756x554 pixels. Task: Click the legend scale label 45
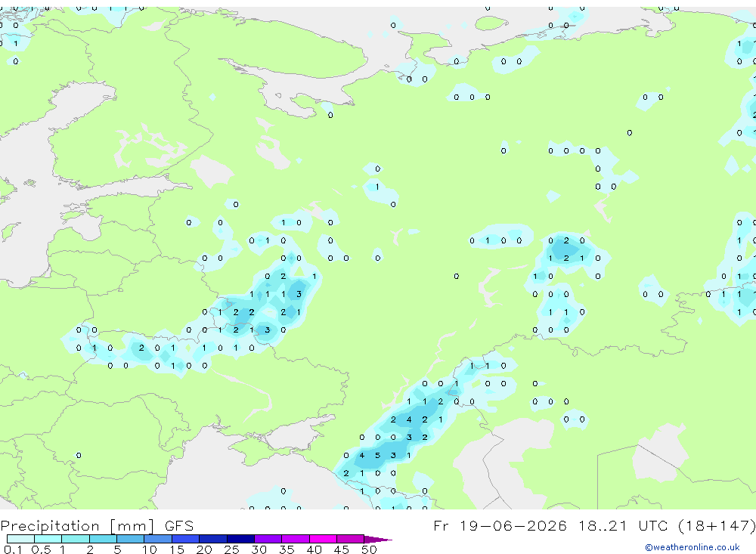342,549
